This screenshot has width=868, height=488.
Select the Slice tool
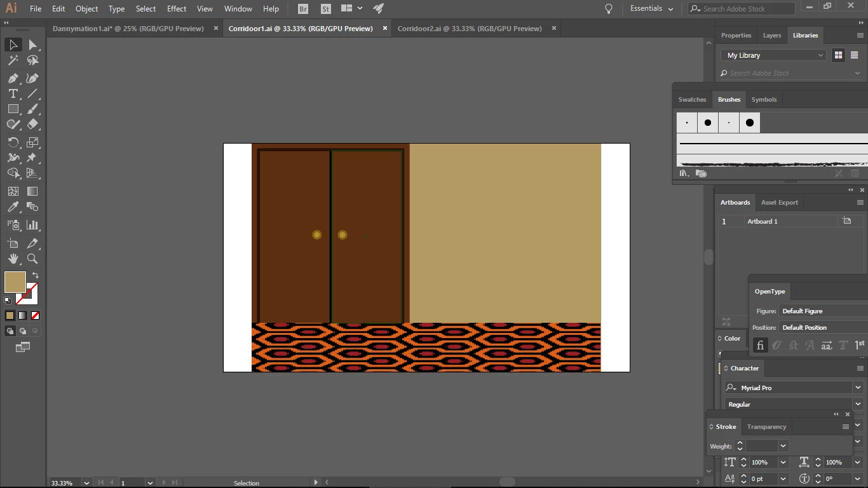click(32, 243)
